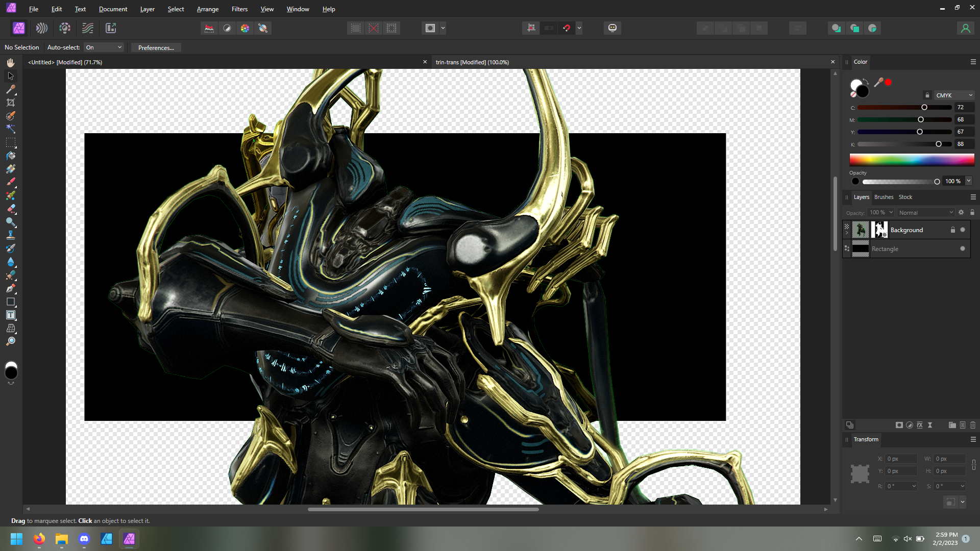Toggle lock on the Background layer
980x551 pixels.
click(952, 230)
